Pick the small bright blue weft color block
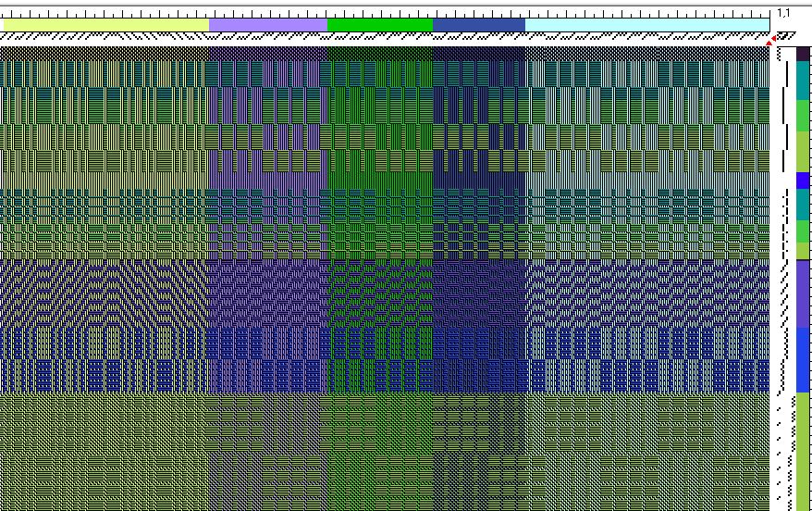Screen dimensions: 812x511 click(803, 181)
